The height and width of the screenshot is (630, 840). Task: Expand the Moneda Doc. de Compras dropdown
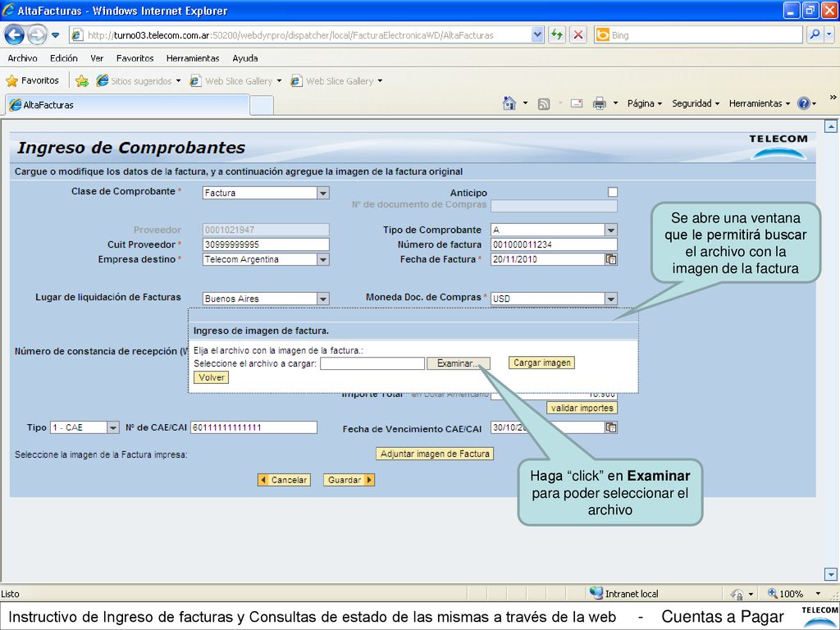pyautogui.click(x=610, y=299)
